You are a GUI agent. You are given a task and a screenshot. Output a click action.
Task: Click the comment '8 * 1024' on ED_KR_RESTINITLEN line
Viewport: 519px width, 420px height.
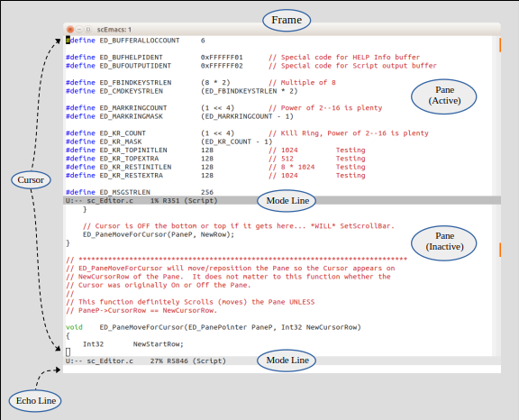297,167
